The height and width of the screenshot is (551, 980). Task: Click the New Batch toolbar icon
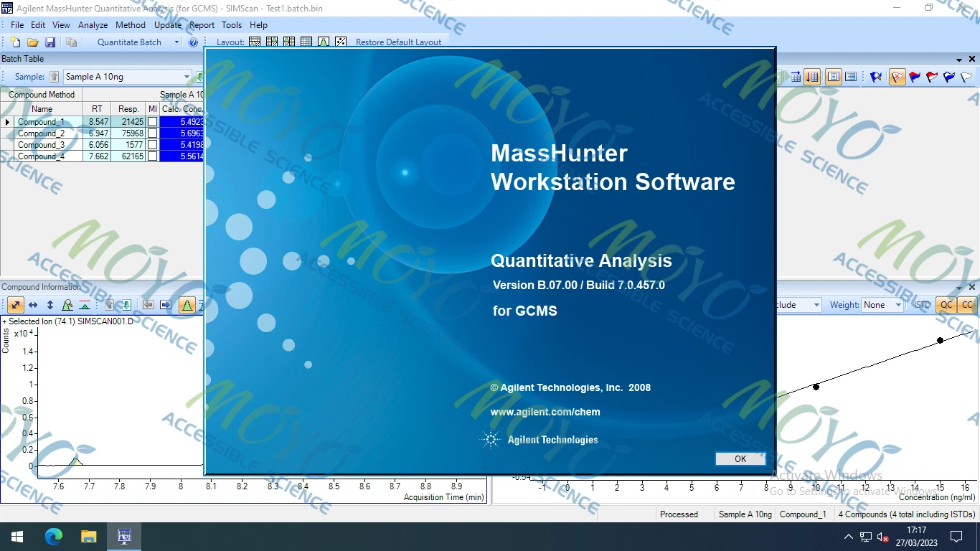click(x=15, y=42)
